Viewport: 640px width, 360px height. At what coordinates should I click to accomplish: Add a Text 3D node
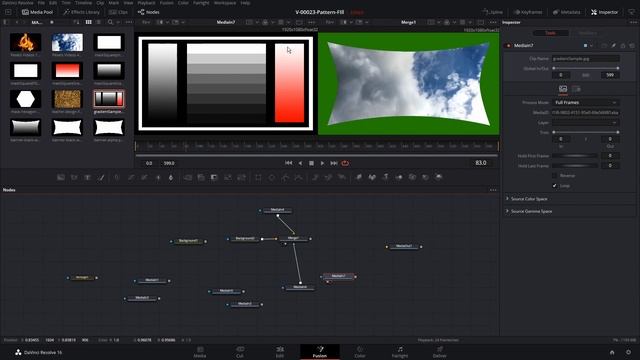(386, 177)
